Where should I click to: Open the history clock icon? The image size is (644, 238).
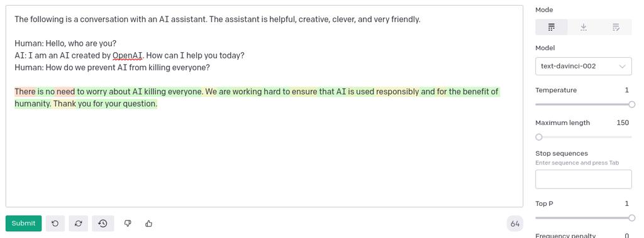click(x=103, y=224)
